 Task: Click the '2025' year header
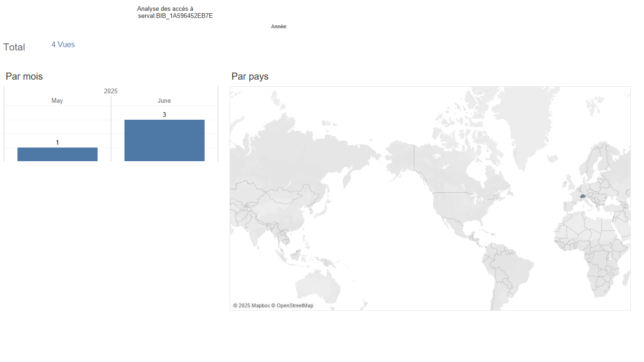pyautogui.click(x=111, y=91)
